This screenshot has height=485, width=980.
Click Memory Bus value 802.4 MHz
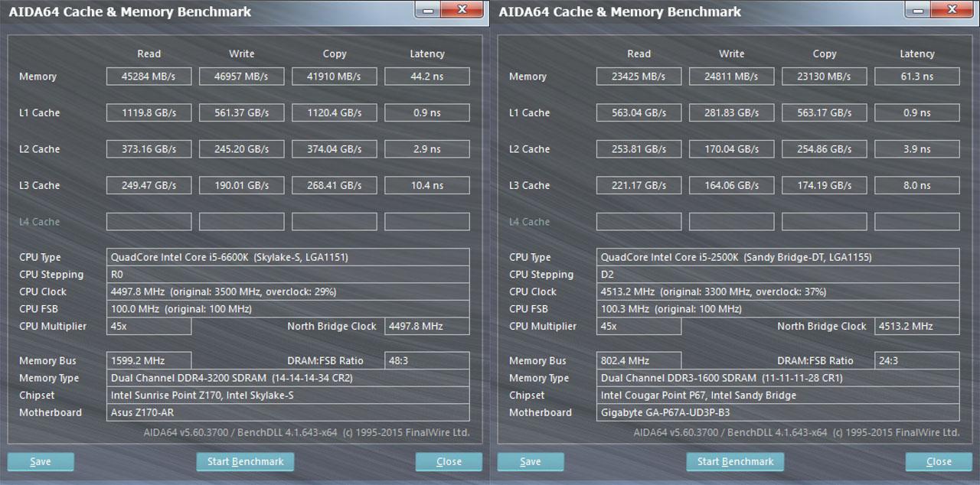point(639,360)
